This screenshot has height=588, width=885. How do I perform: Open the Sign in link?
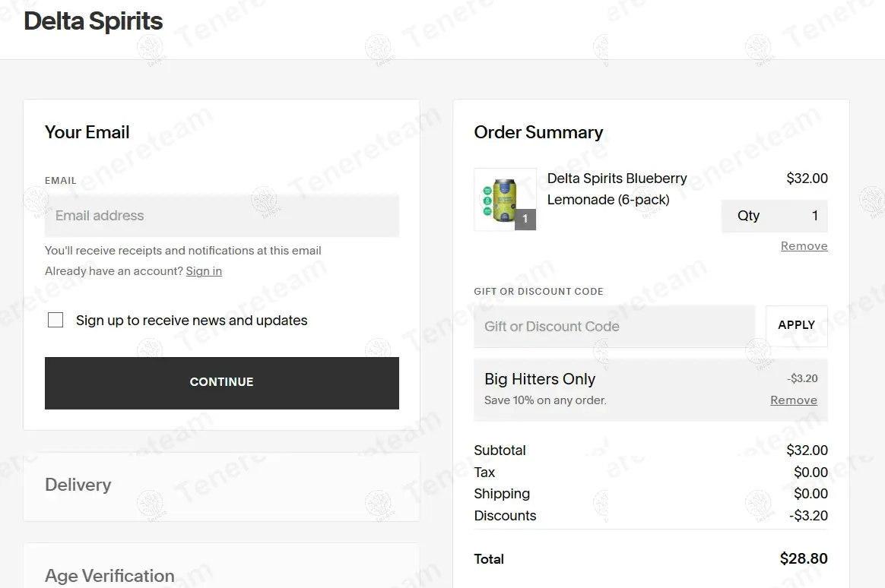click(x=204, y=271)
